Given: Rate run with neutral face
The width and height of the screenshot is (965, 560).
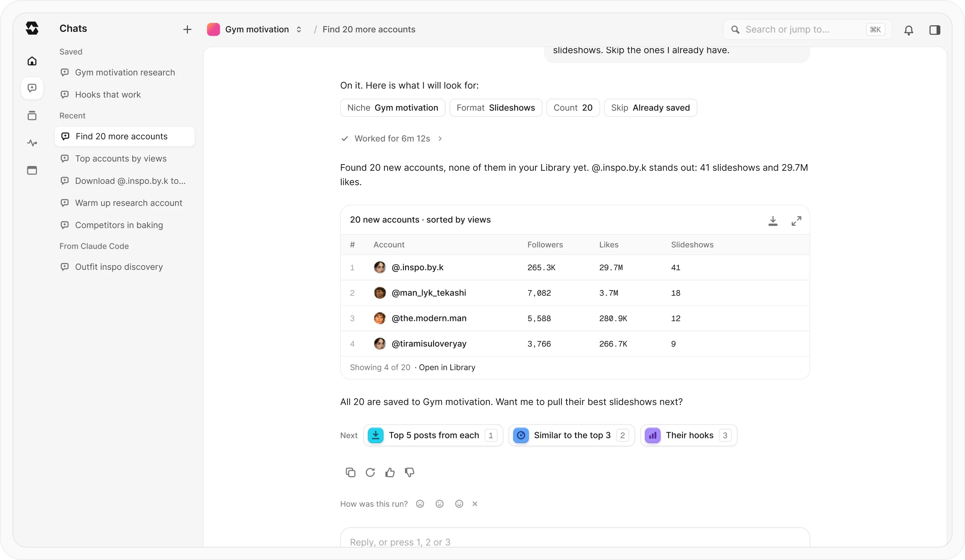Looking at the screenshot, I should coord(439,504).
